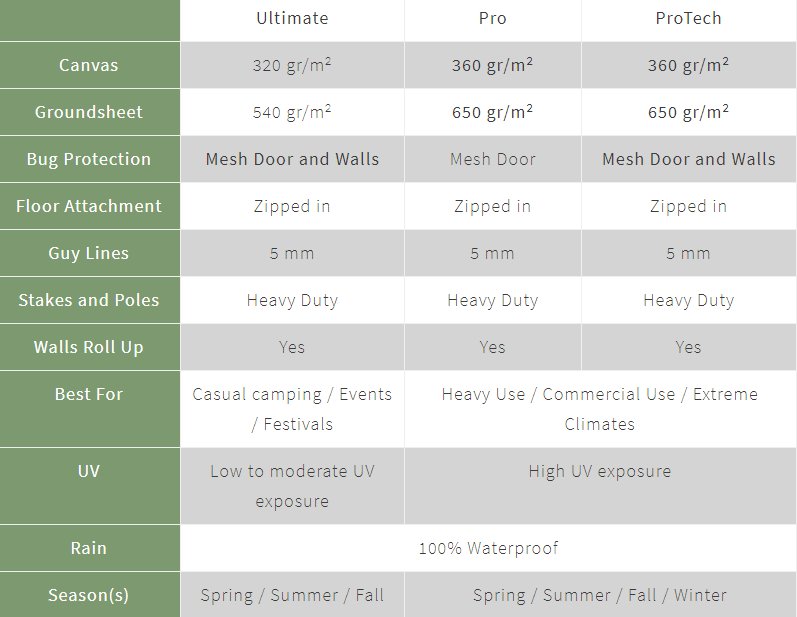Click the Ultimate column header
Image resolution: width=797 pixels, height=617 pixels.
292,18
